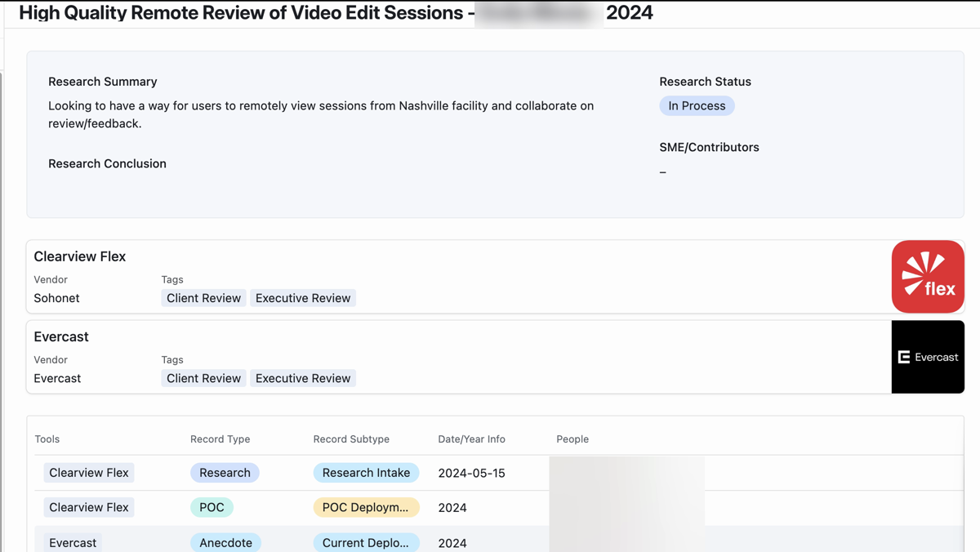Screen dimensions: 980x552
Task: Select the Current Deplo... subtype badge
Action: (366, 542)
